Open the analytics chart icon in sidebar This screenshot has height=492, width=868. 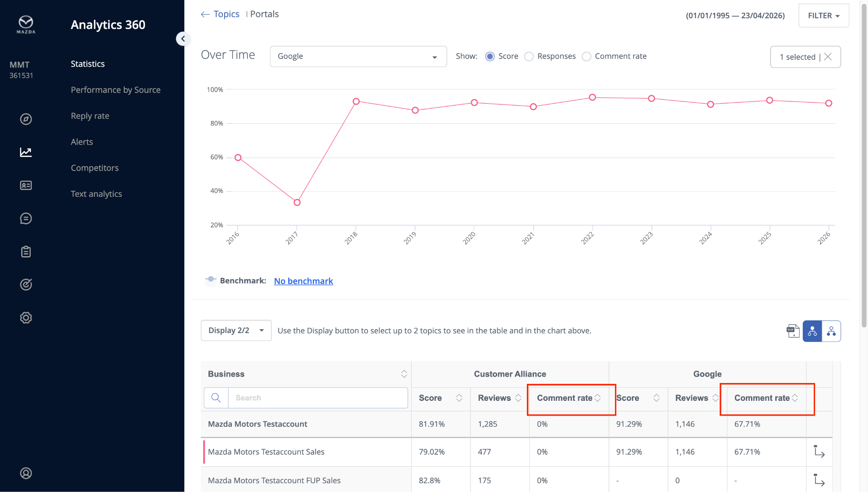point(26,152)
